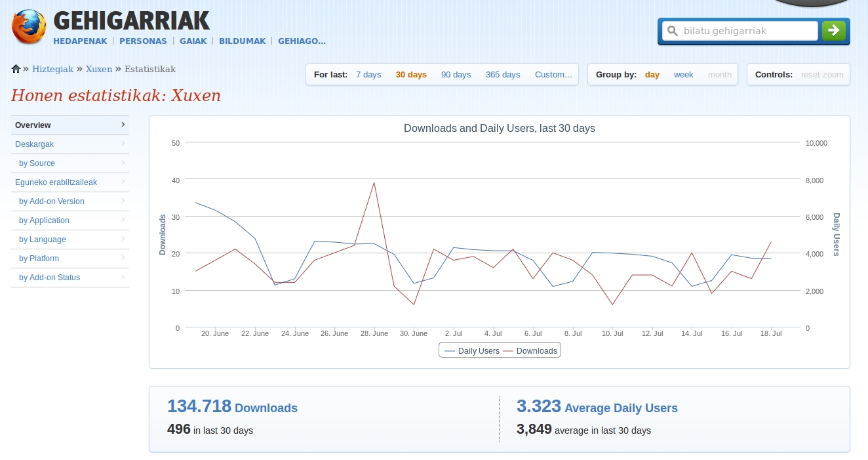Expand the Deskargak sidebar section

(35, 144)
